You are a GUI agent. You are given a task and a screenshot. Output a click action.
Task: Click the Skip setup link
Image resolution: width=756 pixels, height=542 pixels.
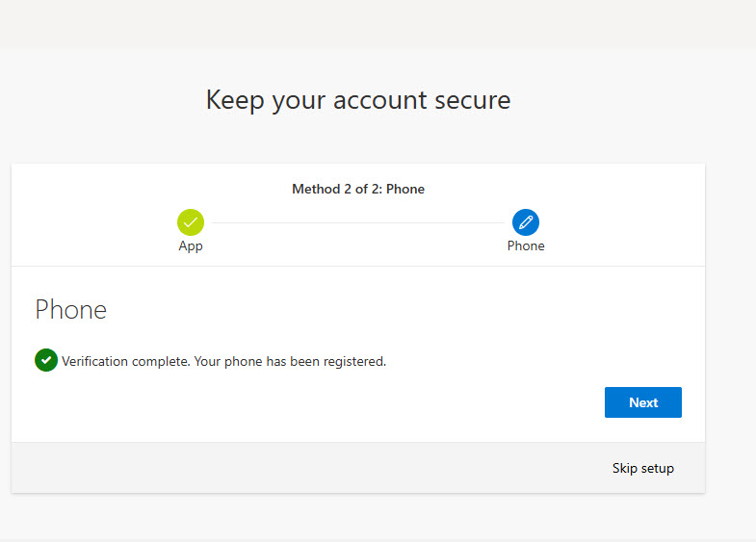pos(642,469)
